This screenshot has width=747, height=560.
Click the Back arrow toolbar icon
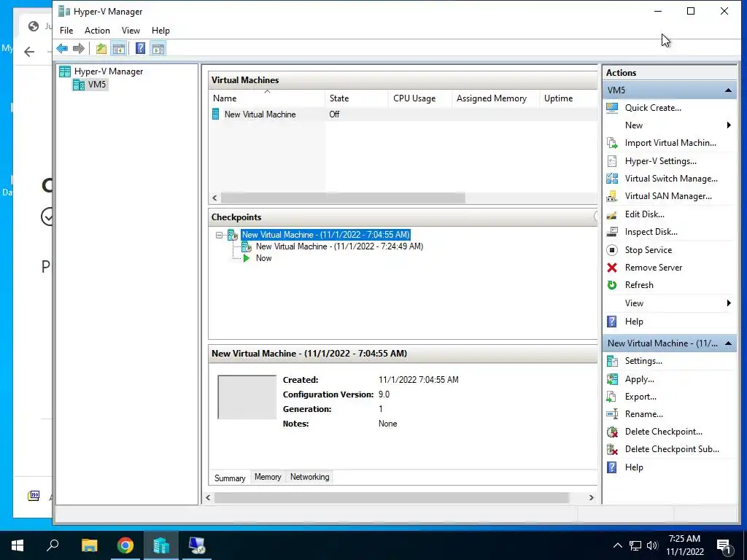coord(62,49)
